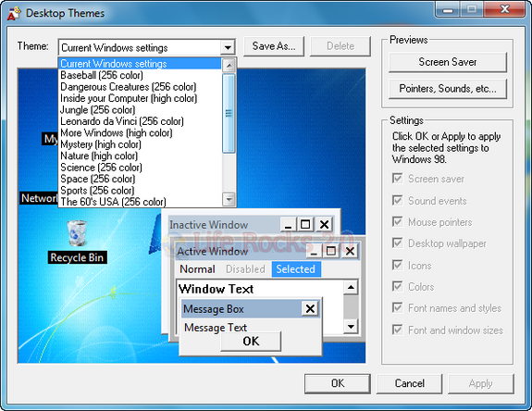The width and height of the screenshot is (532, 411).
Task: Click the theme list scrollbar thumb
Action: point(229,113)
